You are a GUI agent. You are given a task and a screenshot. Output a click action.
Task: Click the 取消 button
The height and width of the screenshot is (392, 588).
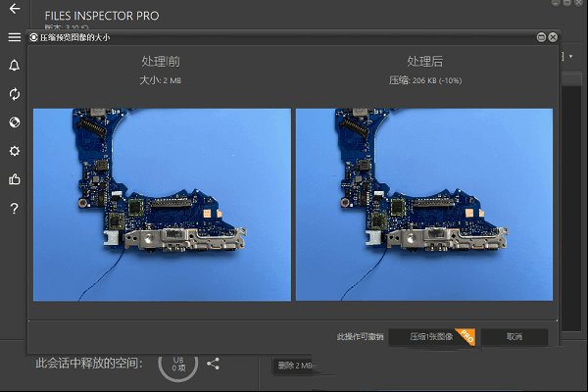coord(514,336)
